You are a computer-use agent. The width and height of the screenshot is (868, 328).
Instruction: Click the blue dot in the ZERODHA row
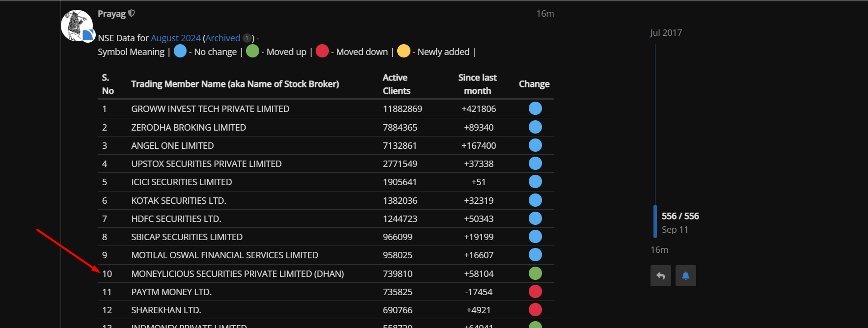point(535,127)
